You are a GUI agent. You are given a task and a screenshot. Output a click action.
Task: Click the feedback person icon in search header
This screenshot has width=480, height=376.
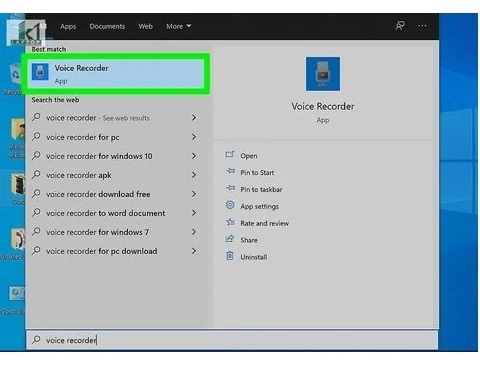click(400, 26)
